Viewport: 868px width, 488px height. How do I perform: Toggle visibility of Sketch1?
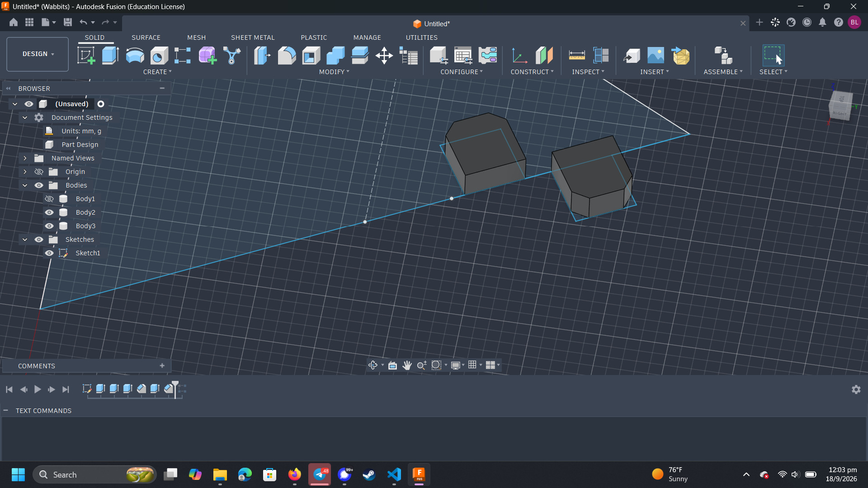[49, 253]
